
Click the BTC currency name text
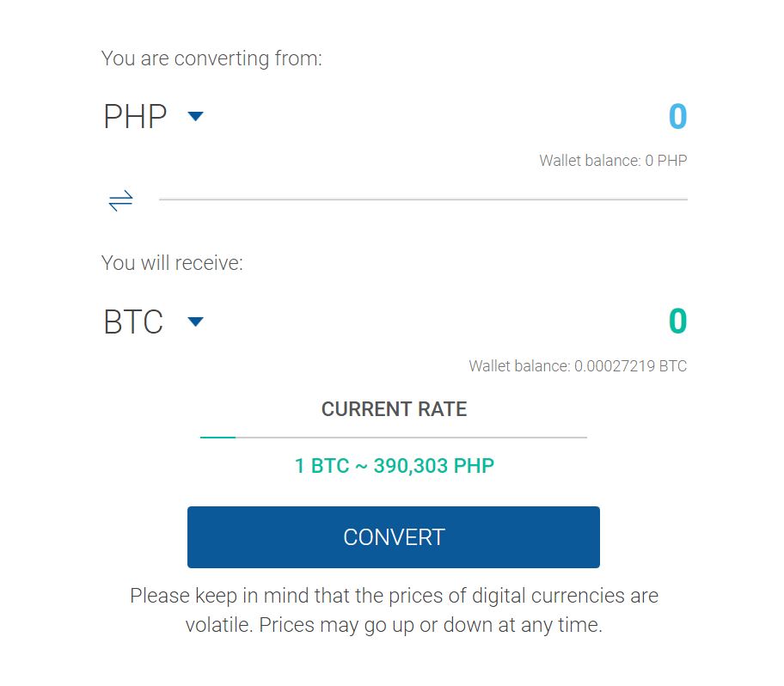tap(133, 322)
